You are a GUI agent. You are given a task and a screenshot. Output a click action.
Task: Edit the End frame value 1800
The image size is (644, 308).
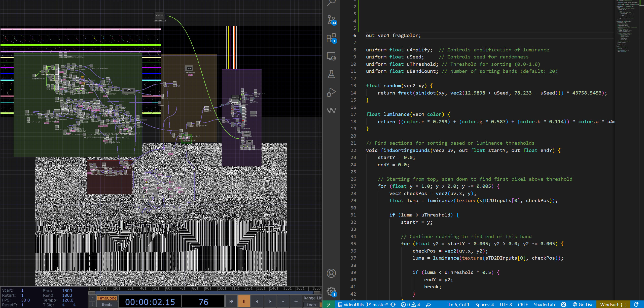[x=67, y=291]
